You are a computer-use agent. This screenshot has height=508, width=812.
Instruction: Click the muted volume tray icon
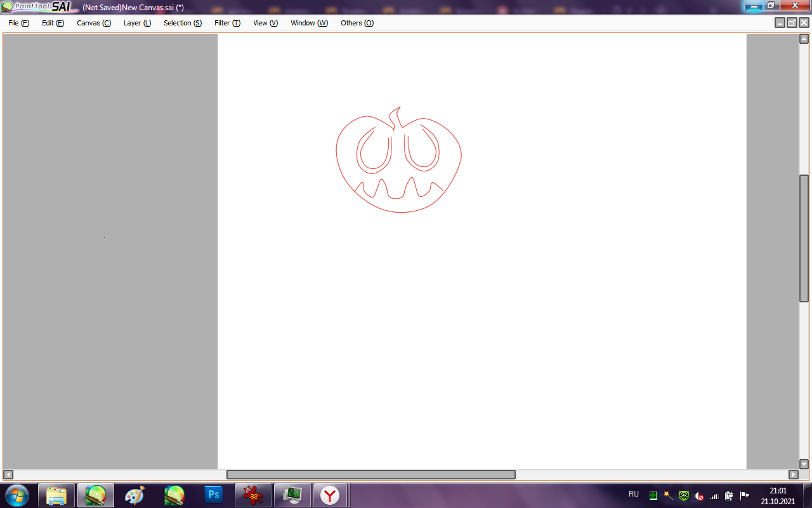699,495
